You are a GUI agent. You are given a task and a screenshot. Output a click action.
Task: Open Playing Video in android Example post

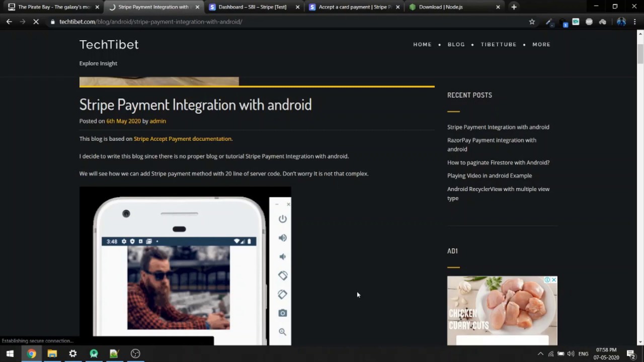point(490,175)
